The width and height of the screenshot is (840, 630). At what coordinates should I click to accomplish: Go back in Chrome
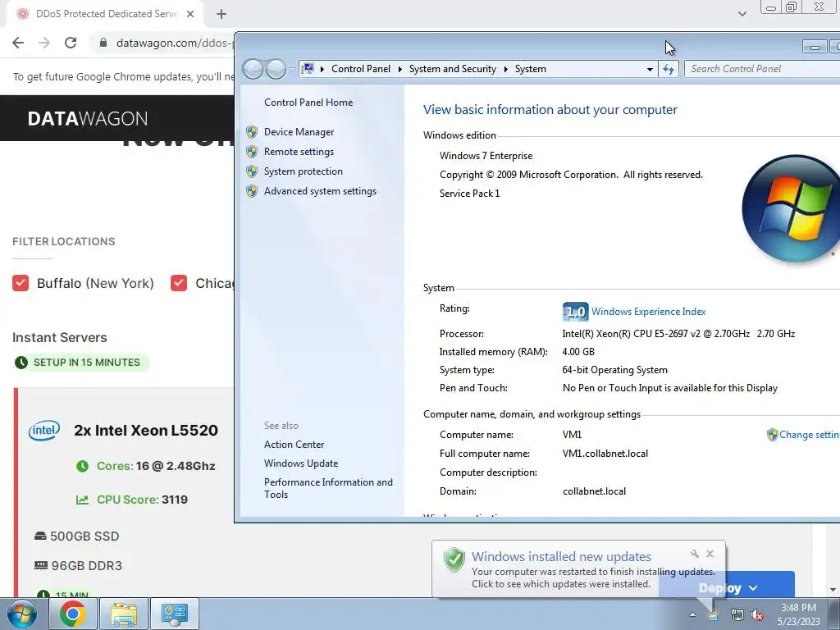click(x=18, y=43)
